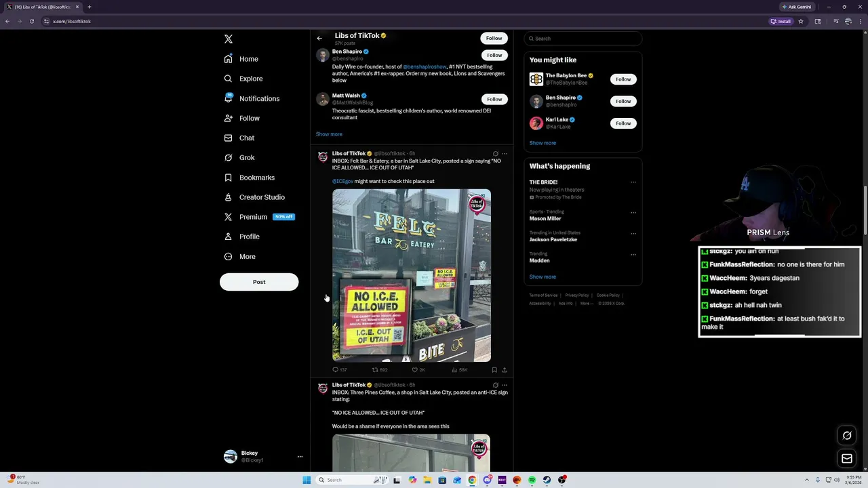Open options for the Madden trend
868x488 pixels.
tap(633, 254)
